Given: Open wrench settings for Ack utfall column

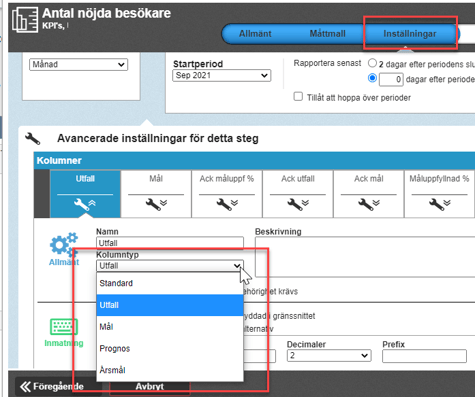Looking at the screenshot, I should coord(298,204).
